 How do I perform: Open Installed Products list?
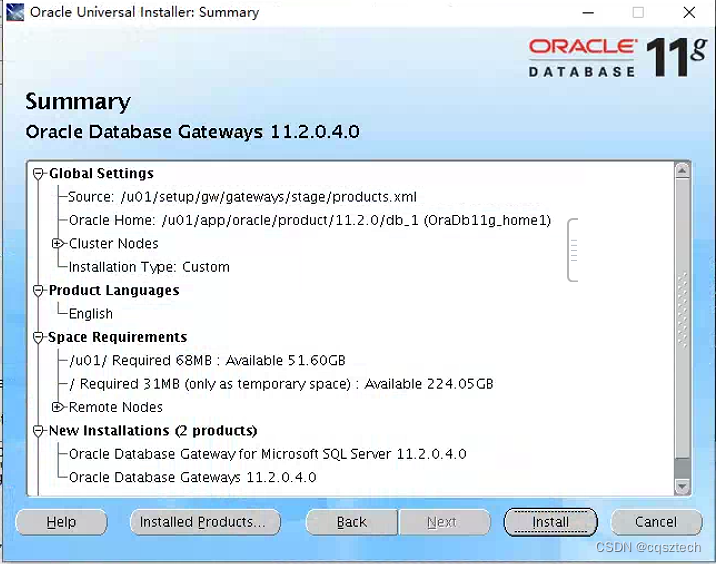point(205,522)
